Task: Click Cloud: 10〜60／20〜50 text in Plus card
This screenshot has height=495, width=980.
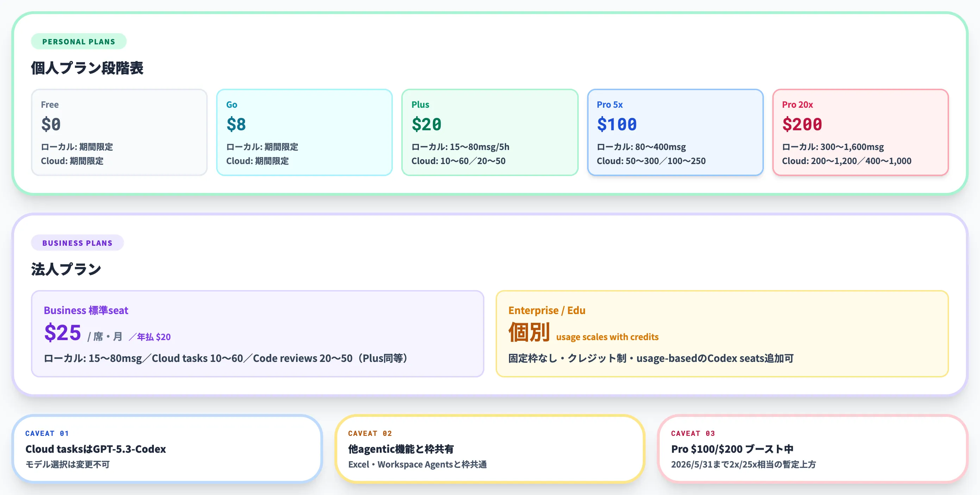Action: pyautogui.click(x=458, y=161)
